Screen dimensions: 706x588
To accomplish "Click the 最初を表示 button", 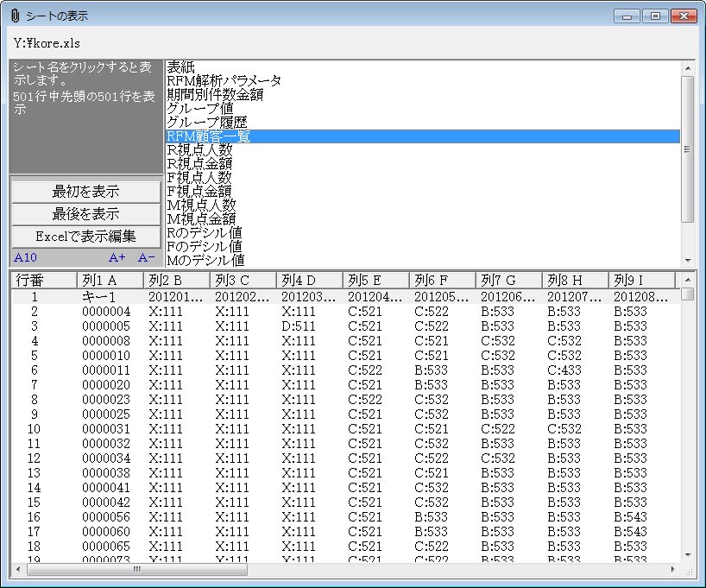I will pos(85,192).
